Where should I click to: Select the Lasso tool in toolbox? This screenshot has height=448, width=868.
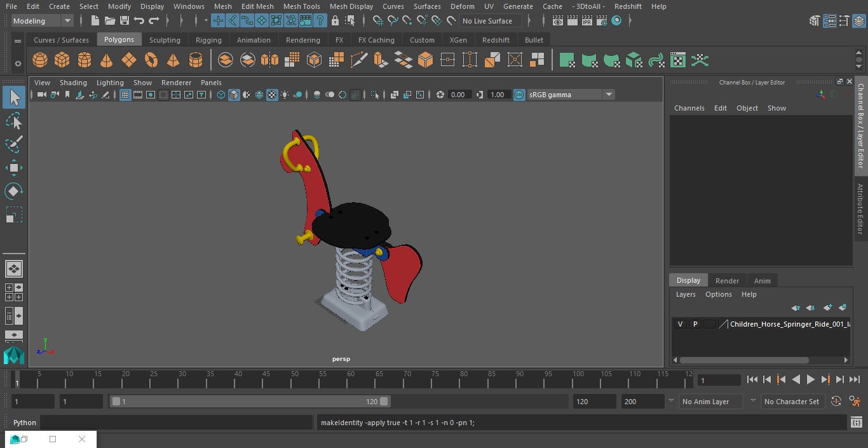click(14, 121)
